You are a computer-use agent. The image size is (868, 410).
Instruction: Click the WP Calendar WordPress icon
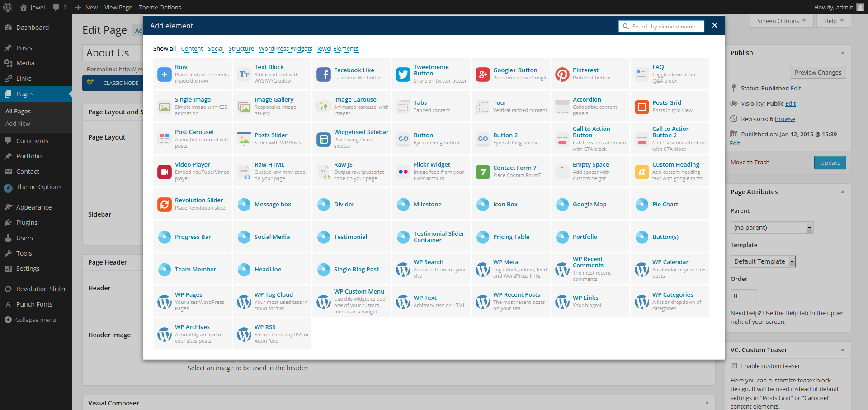click(642, 269)
